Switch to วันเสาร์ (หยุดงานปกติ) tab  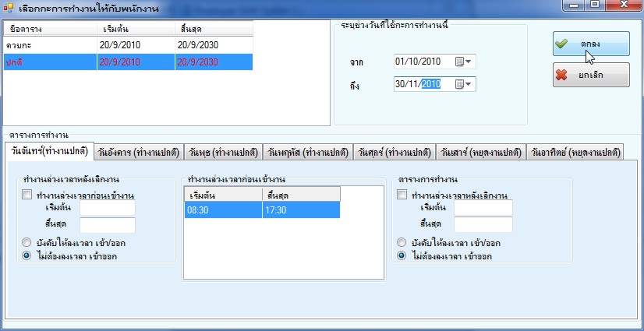coord(481,153)
